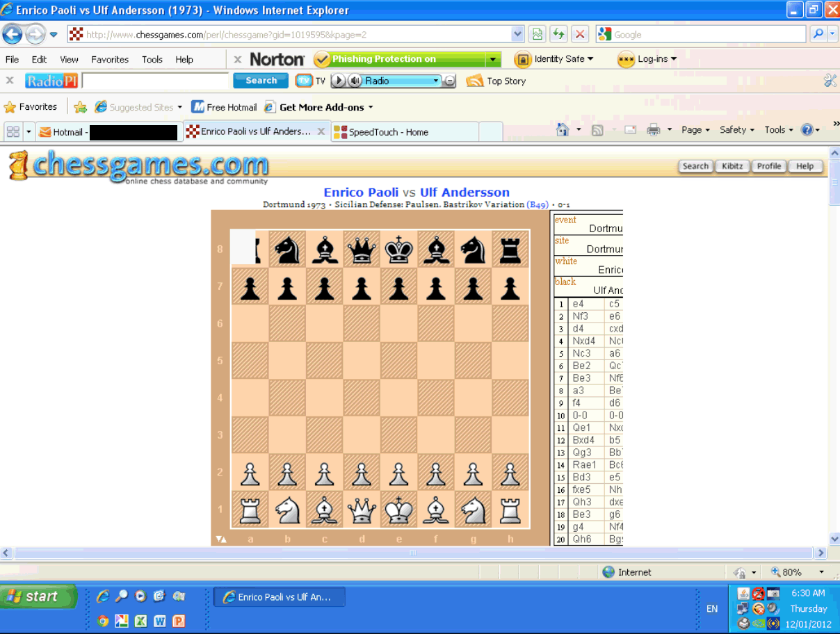Viewport: 840px width, 634px height.
Task: Open the Favorites menu
Action: click(109, 60)
